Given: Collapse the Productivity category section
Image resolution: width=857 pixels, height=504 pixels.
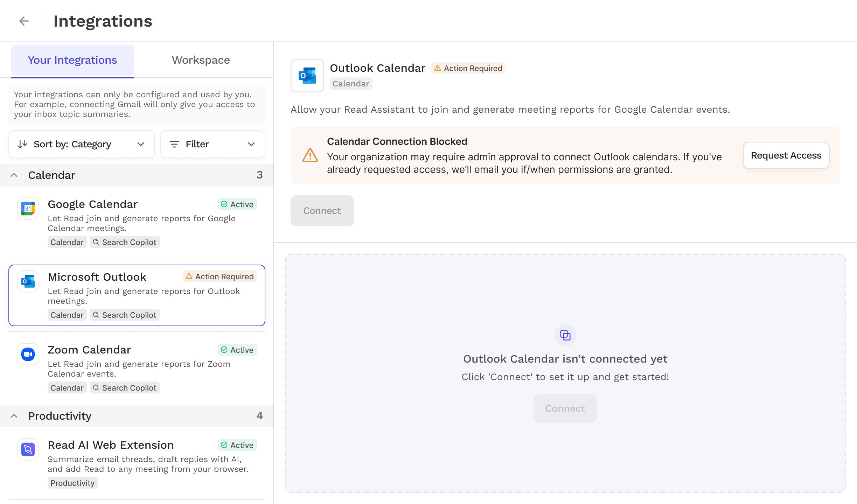Looking at the screenshot, I should point(14,416).
